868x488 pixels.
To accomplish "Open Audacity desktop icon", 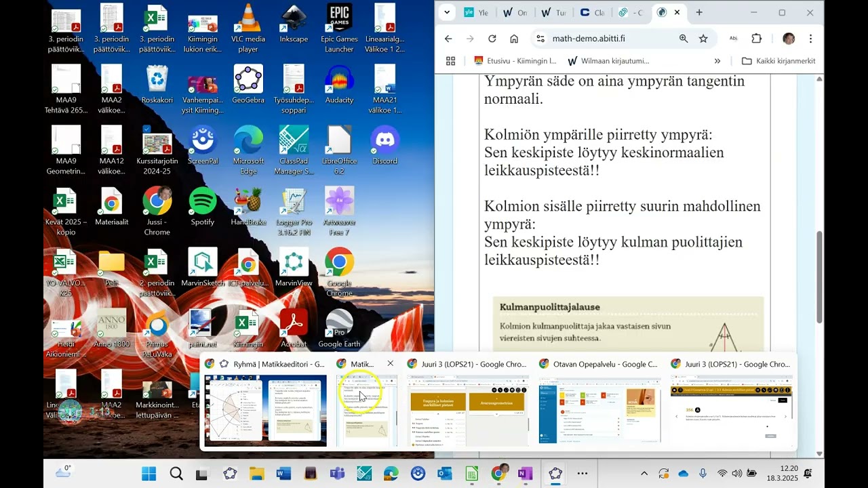I will coord(339,85).
